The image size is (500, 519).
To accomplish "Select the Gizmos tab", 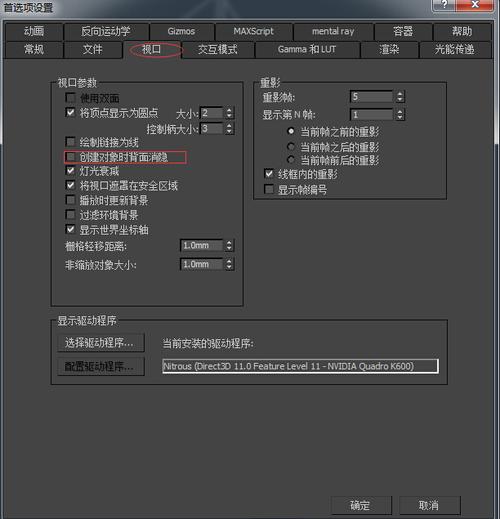I will tap(182, 32).
